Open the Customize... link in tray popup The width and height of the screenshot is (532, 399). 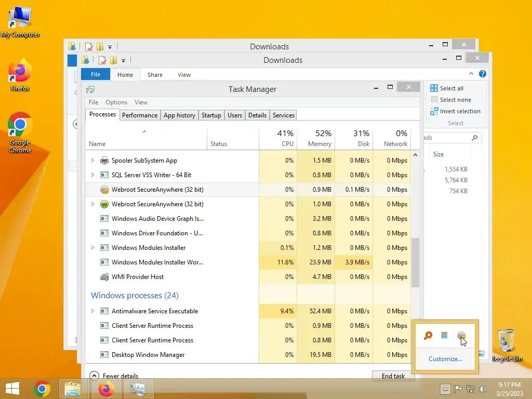pos(445,359)
